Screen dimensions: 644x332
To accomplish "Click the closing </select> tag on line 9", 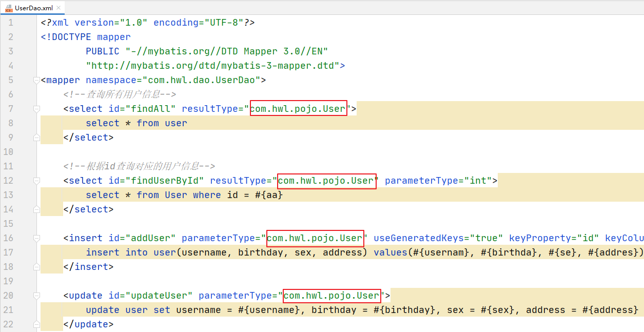I will pos(89,138).
